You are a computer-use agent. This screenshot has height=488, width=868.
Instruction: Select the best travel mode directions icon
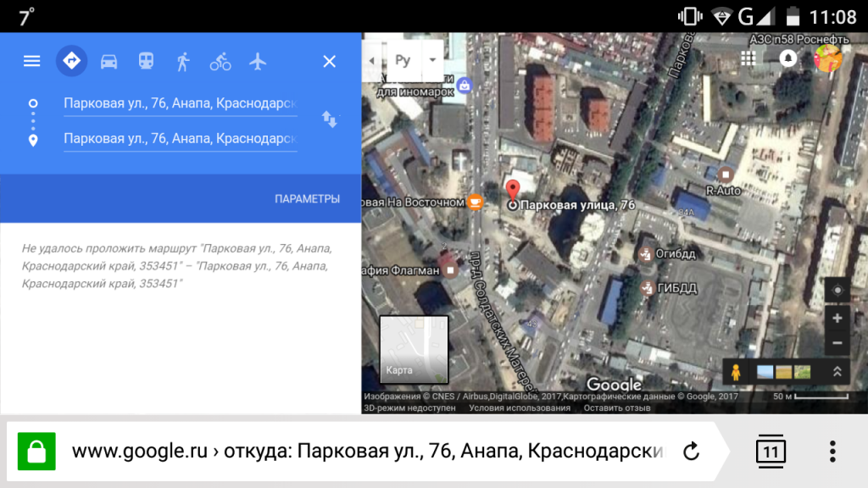pyautogui.click(x=71, y=61)
